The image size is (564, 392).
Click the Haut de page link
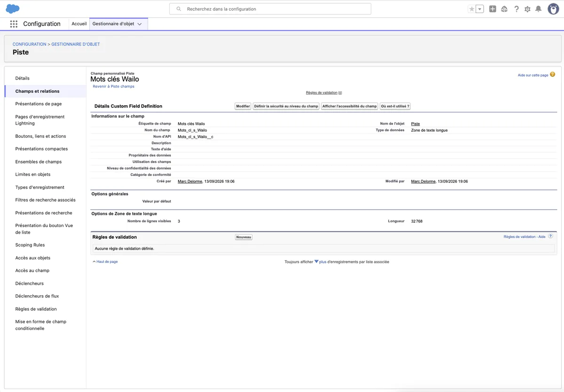tap(107, 262)
